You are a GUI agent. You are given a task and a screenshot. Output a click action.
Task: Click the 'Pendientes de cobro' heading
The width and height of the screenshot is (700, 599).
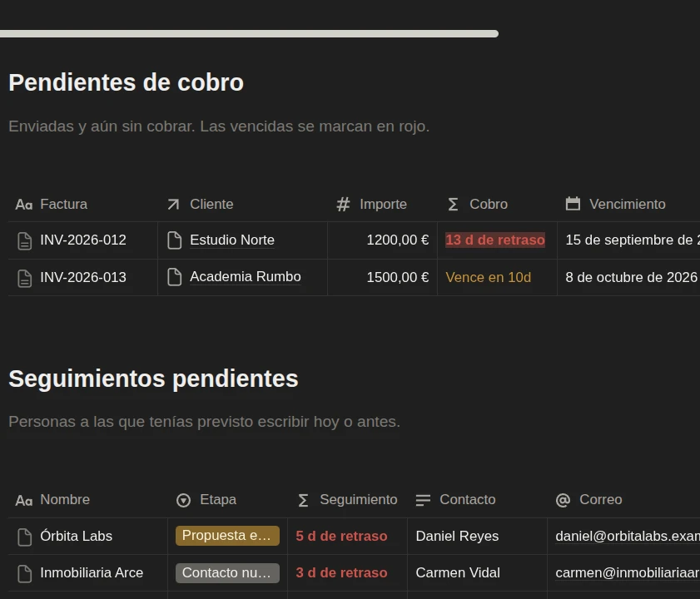[x=126, y=82]
